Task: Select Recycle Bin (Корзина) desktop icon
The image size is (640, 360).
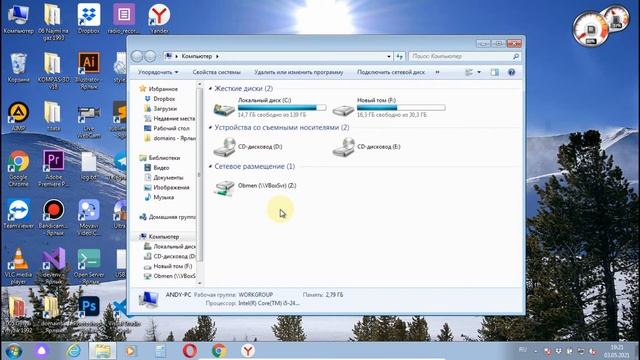Action: point(18,67)
